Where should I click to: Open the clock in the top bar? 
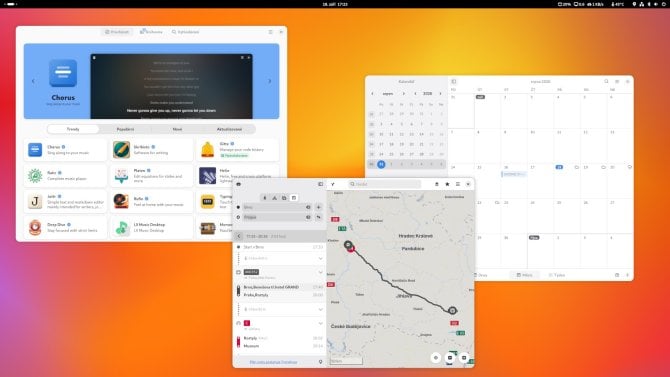(335, 4)
